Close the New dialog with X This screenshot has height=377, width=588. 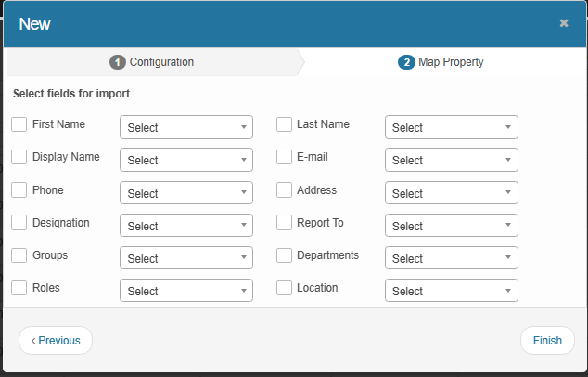(564, 23)
